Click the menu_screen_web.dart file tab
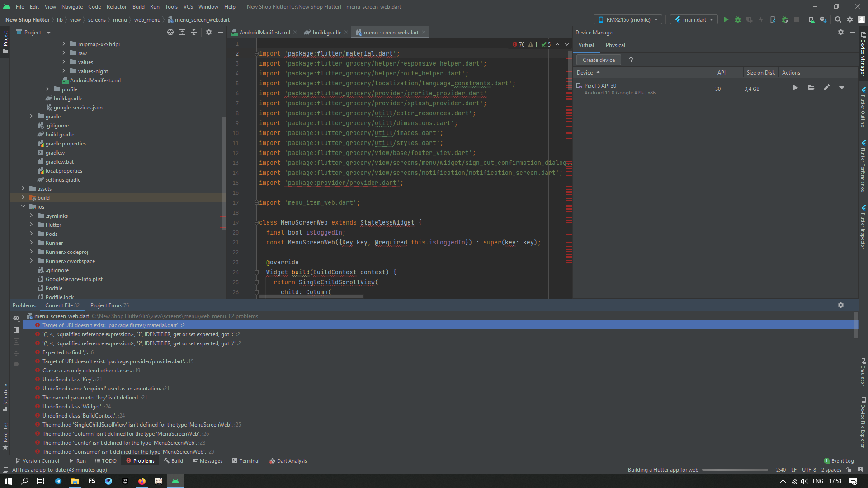The width and height of the screenshot is (868, 488). (391, 32)
